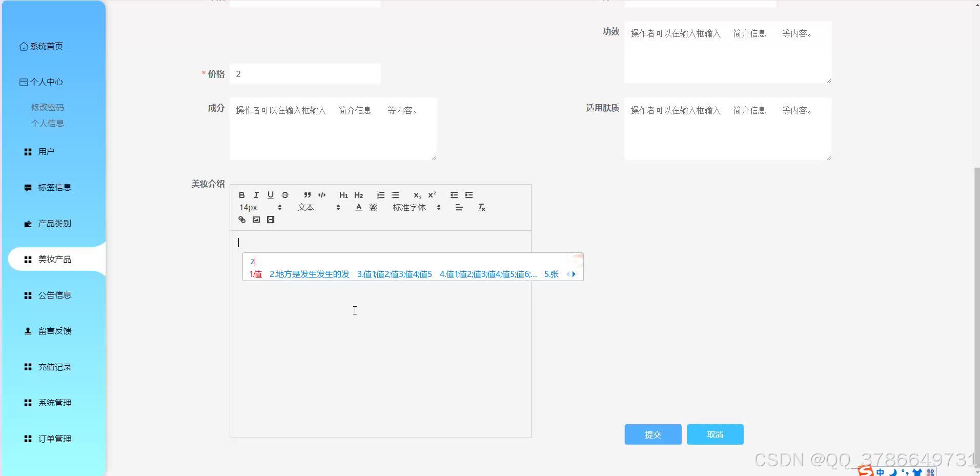Select the underline icon in the editor
The image size is (980, 476).
(x=270, y=195)
